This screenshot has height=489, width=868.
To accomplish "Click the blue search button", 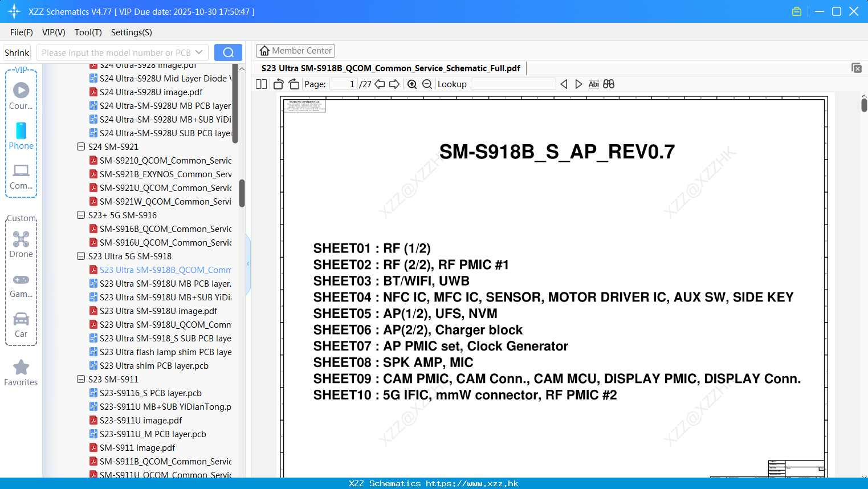I will (x=228, y=52).
